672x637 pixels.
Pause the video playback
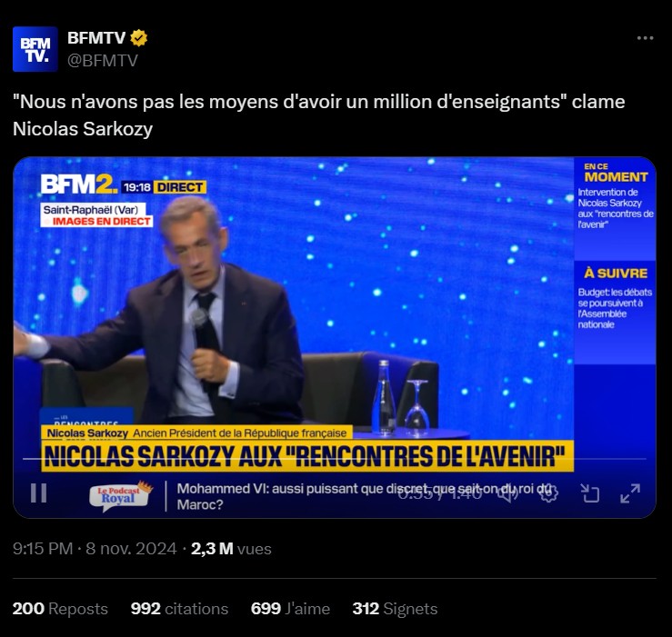coord(38,493)
